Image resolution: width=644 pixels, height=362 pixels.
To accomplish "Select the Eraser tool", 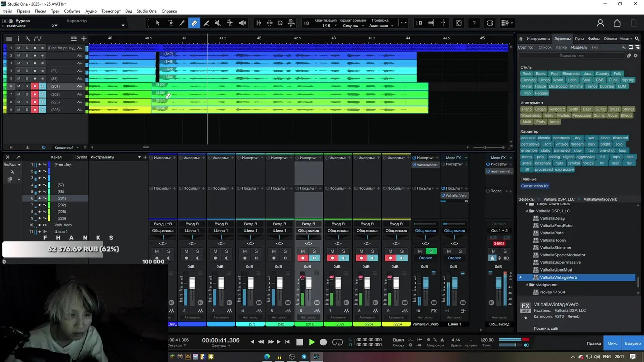I will tap(194, 23).
